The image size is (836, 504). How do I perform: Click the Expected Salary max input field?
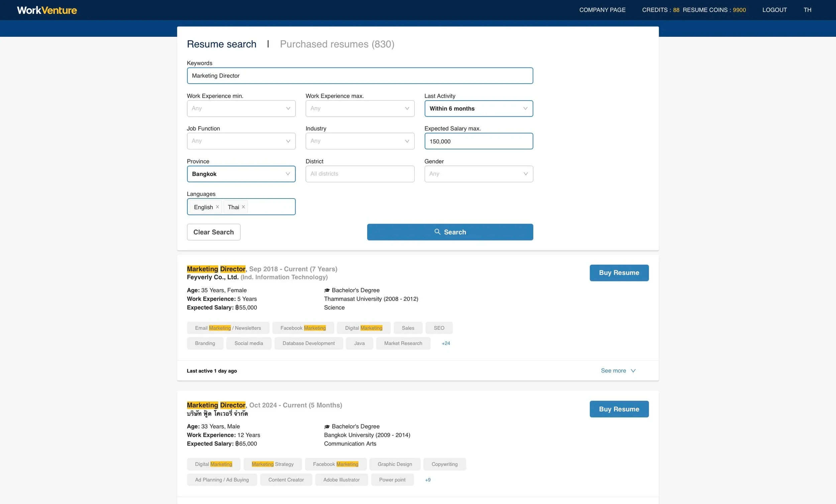[x=479, y=141]
